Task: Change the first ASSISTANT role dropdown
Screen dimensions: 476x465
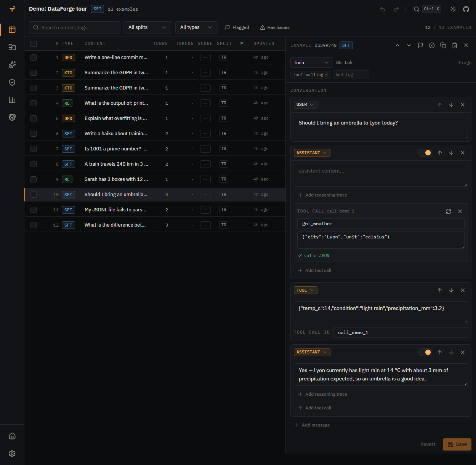Action: 312,153
